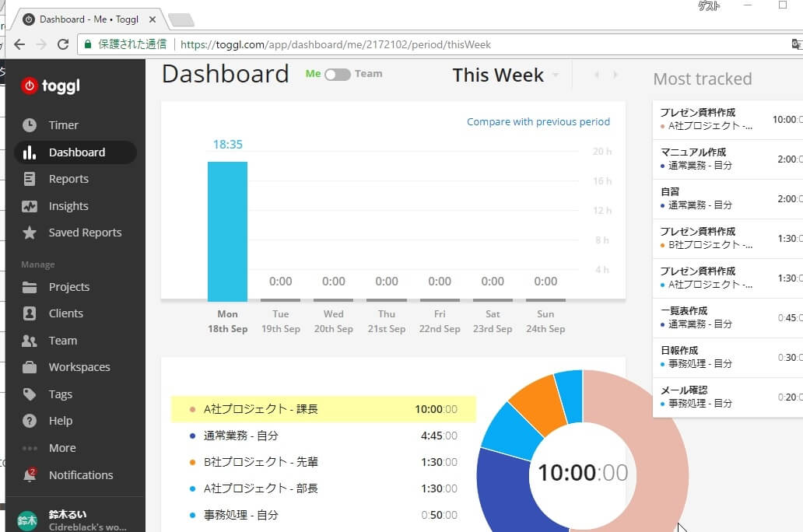
Task: Select Team in the sidebar menu
Action: [x=62, y=341]
